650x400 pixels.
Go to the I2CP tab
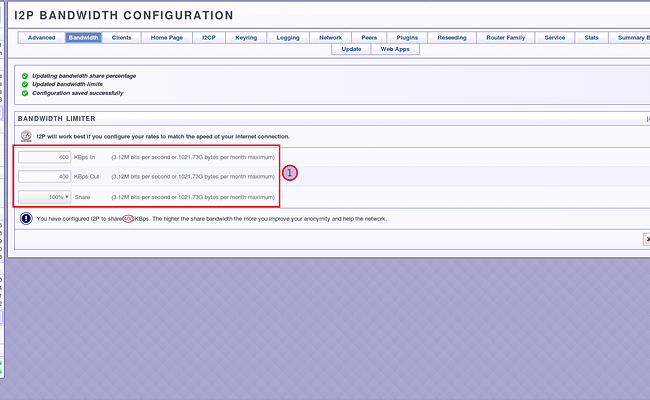tap(209, 37)
